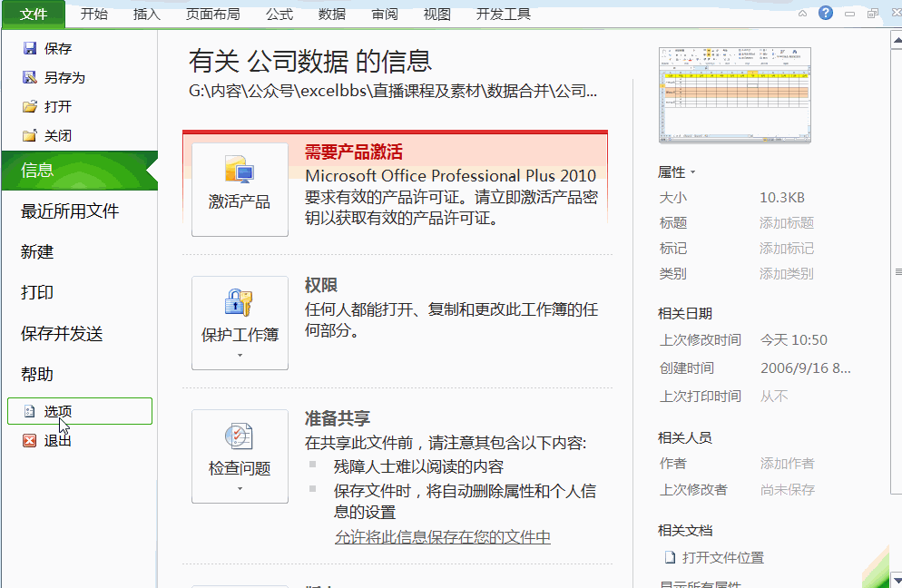
Task: Open the Review (审阅) tab
Action: [x=384, y=14]
